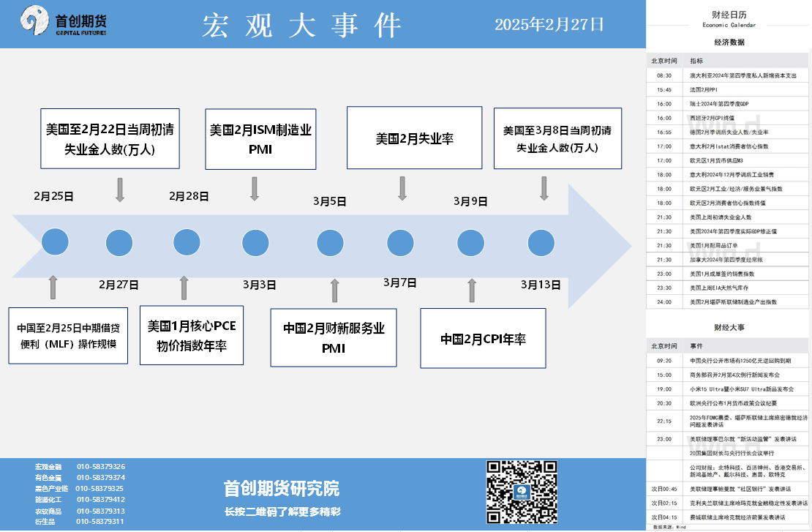812x532 pixels.
Task: Click the event 美联储理事鲍曼就“社区银行”发表讲话
Action: [x=727, y=489]
